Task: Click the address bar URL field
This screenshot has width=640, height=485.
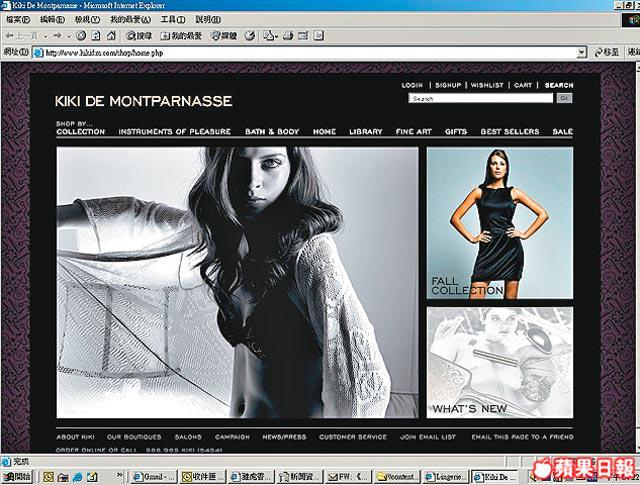Action: (304, 53)
